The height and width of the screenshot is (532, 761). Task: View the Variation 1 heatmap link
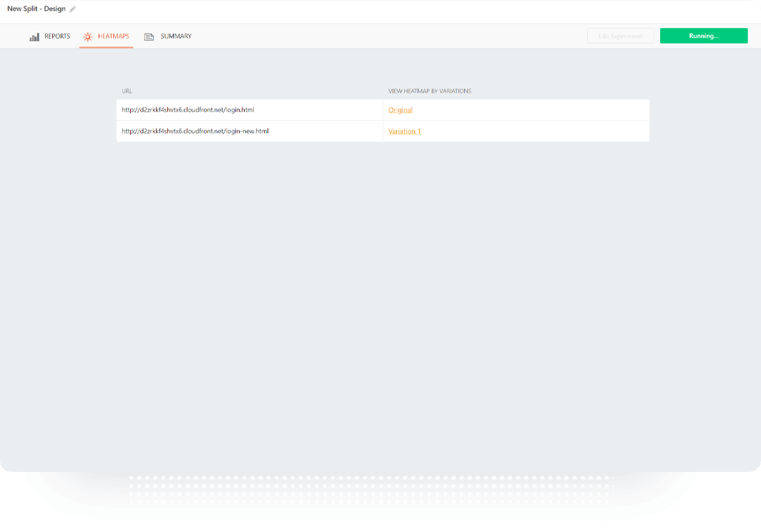(404, 132)
